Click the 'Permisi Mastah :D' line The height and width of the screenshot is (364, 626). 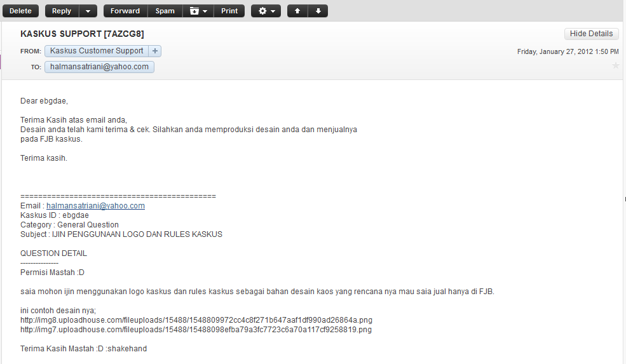pyautogui.click(x=52, y=273)
